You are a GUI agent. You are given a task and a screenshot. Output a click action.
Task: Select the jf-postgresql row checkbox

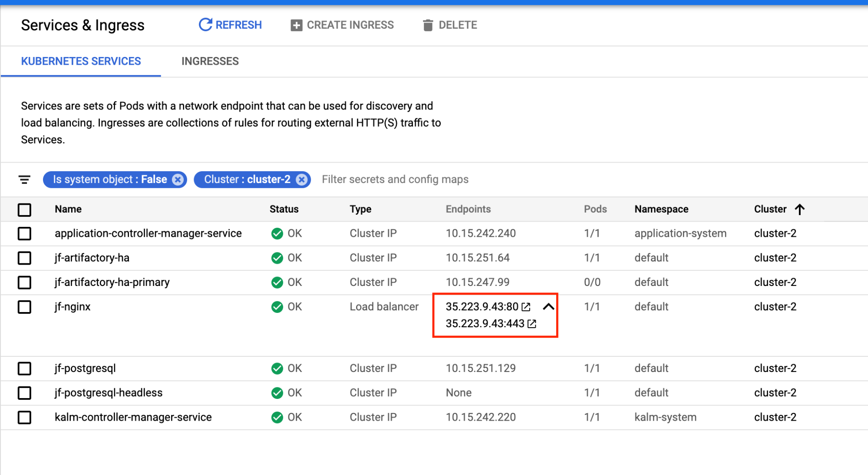pos(24,369)
